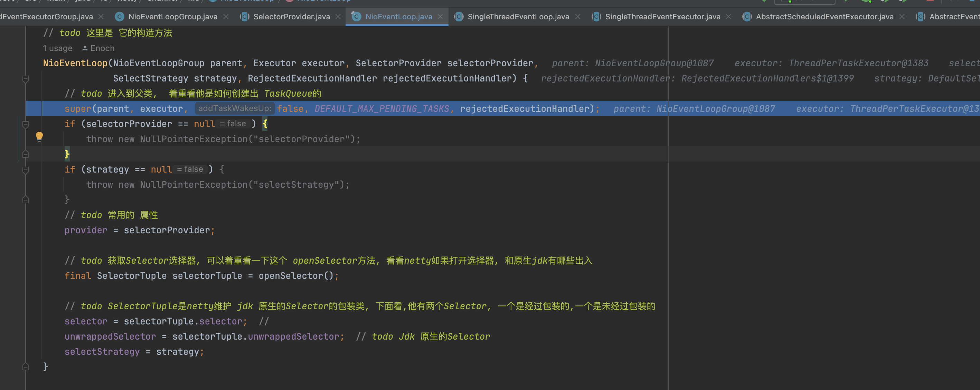Image resolution: width=980 pixels, height=390 pixels.
Task: Collapse the selectorProvider null-check fold marker
Action: (x=26, y=124)
